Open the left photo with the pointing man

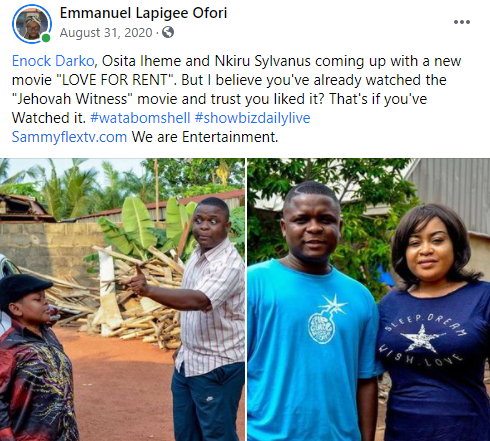[122, 299]
